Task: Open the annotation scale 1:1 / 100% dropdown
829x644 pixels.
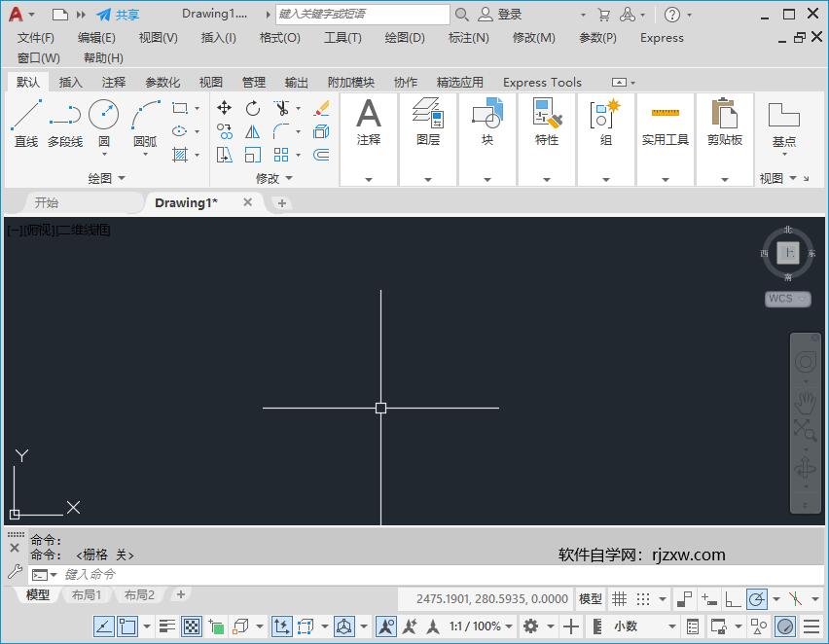Action: 481,626
